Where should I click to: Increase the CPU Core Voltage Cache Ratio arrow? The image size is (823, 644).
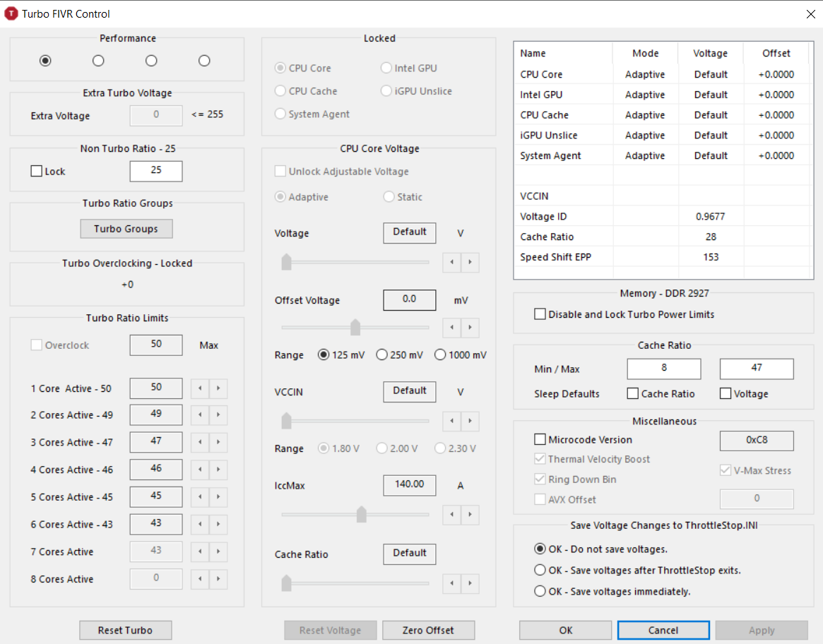[x=470, y=583]
